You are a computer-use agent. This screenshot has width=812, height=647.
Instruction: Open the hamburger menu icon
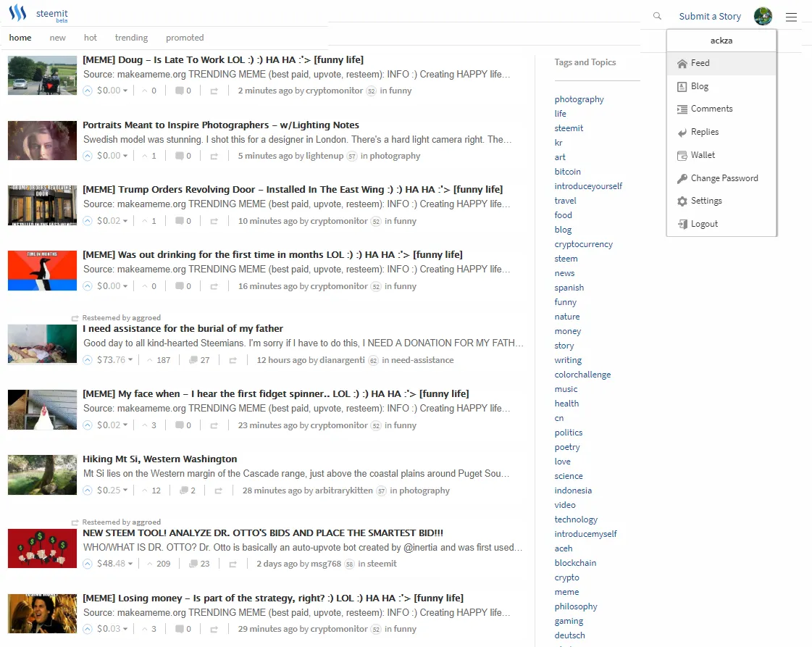pyautogui.click(x=791, y=17)
